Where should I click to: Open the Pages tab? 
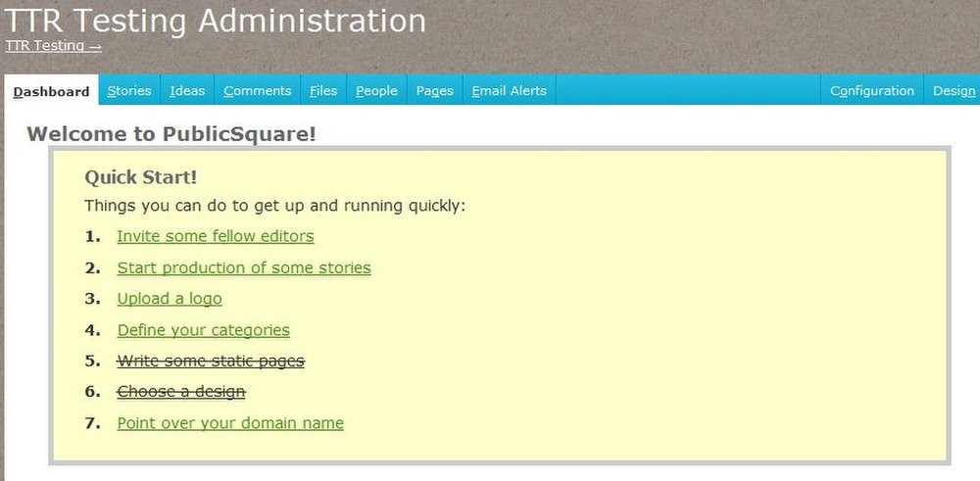(434, 90)
